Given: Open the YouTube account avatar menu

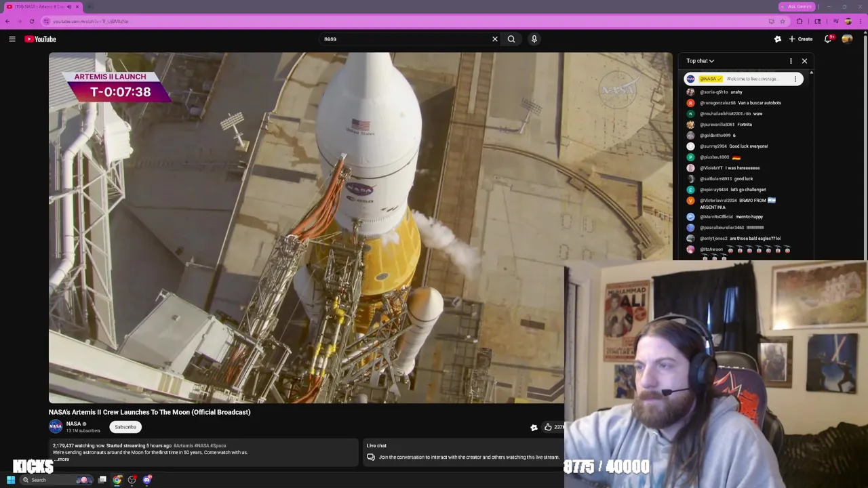Looking at the screenshot, I should pos(847,39).
